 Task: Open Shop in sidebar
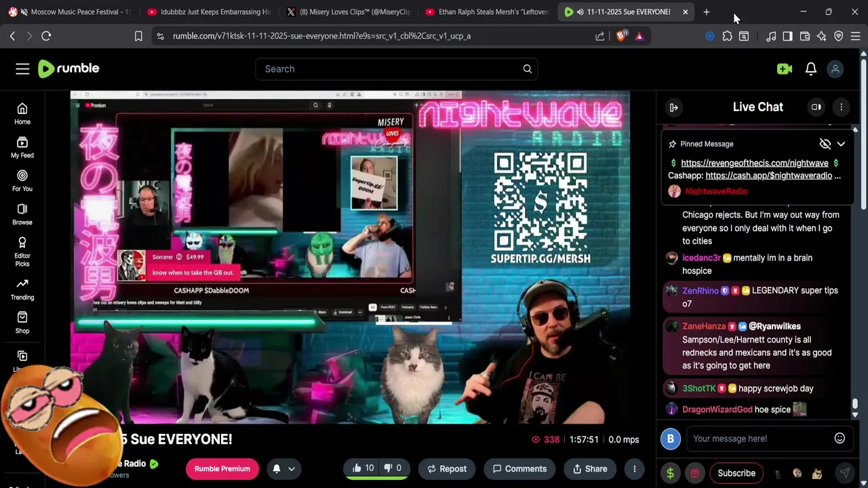click(22, 323)
